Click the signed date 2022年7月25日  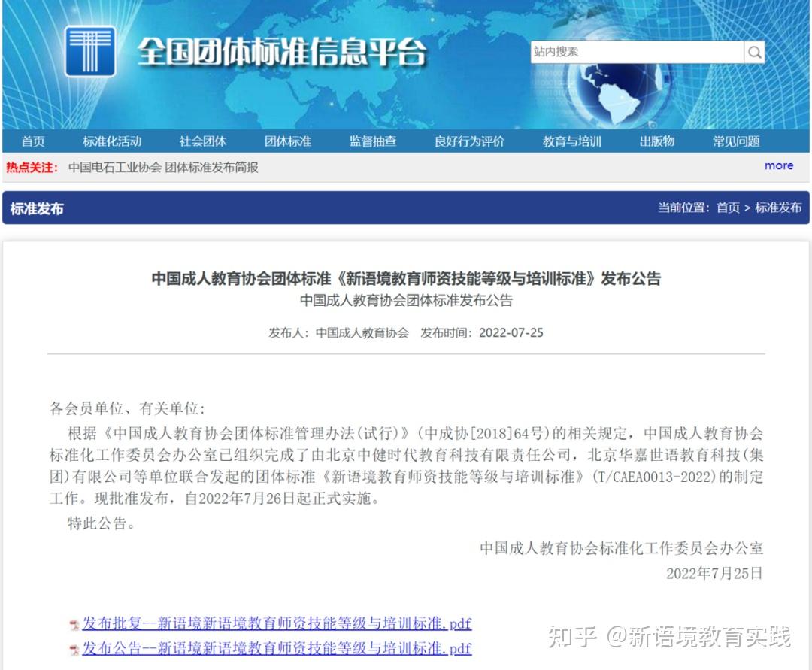[x=715, y=573]
